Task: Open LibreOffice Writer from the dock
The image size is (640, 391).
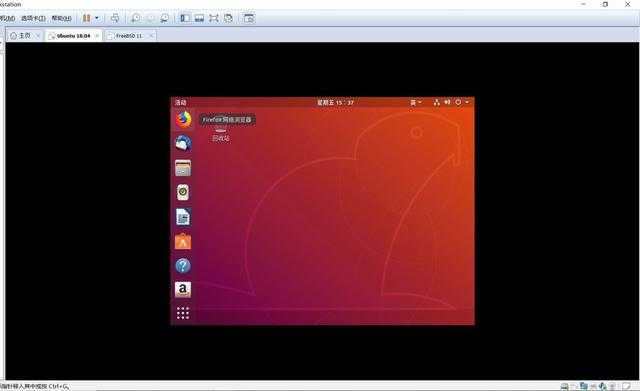Action: [183, 217]
